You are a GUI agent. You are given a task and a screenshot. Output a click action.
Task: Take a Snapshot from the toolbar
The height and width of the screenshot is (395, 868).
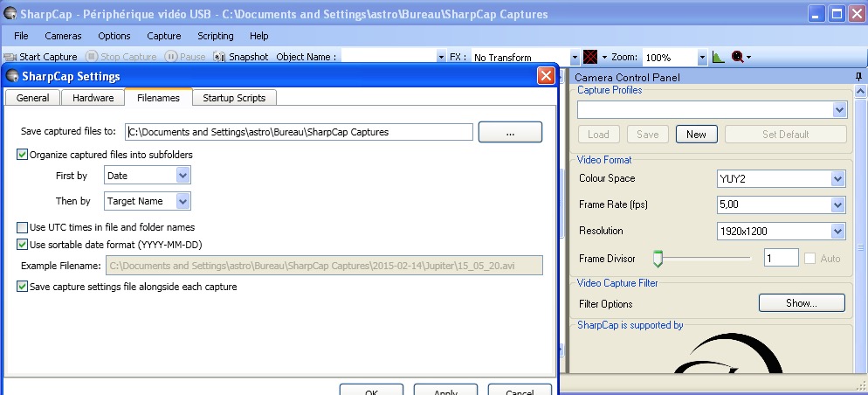[x=241, y=57]
